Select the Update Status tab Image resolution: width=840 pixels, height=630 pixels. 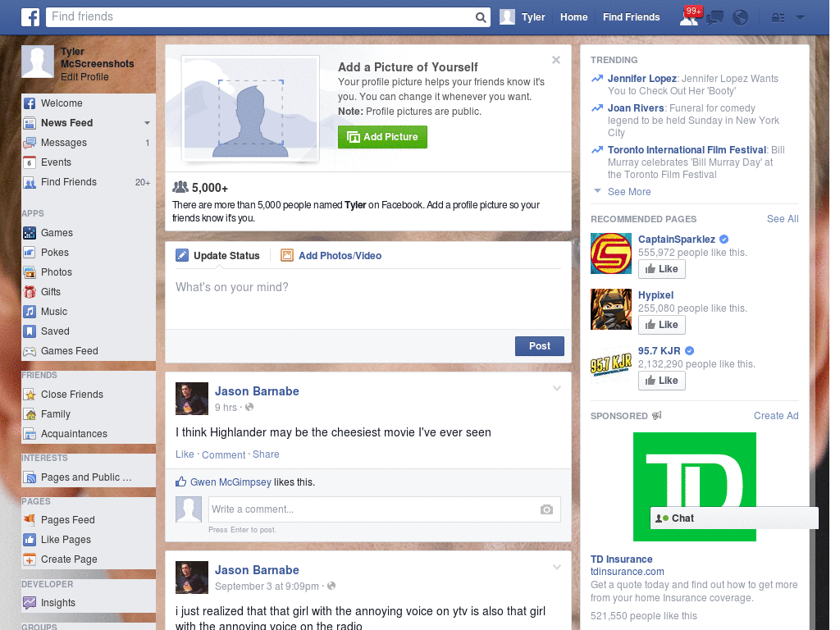(218, 256)
